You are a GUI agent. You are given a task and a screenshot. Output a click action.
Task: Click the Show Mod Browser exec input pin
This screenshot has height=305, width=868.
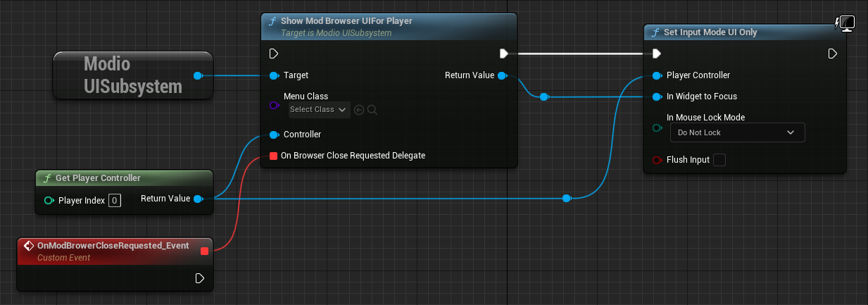(274, 54)
